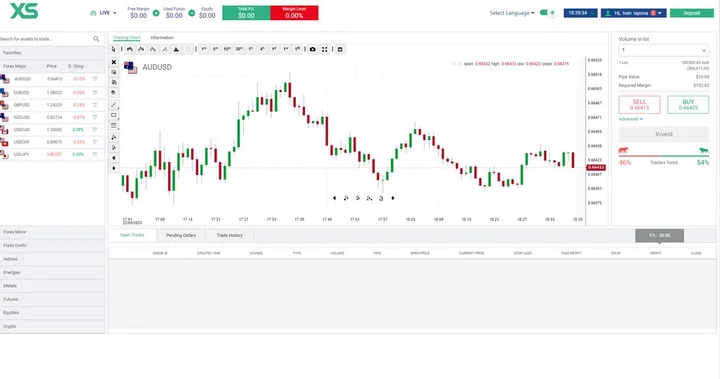720x379 pixels.
Task: Click the search magnifier icon
Action: (x=96, y=39)
